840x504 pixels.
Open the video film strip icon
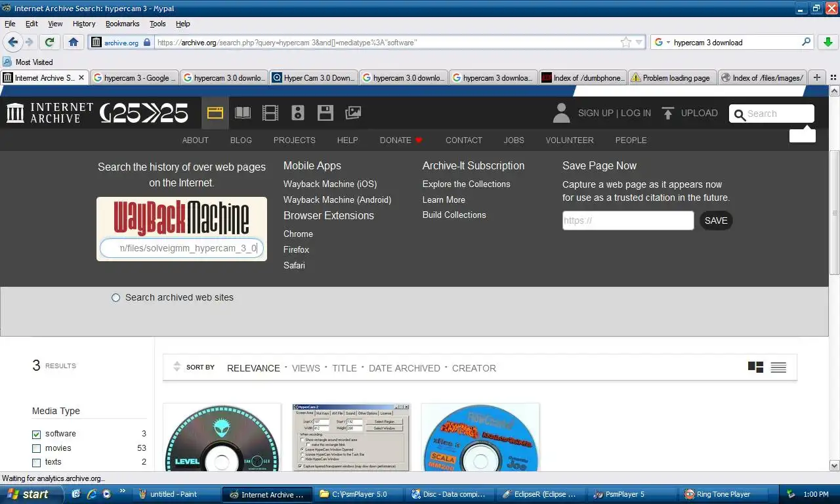coord(270,113)
